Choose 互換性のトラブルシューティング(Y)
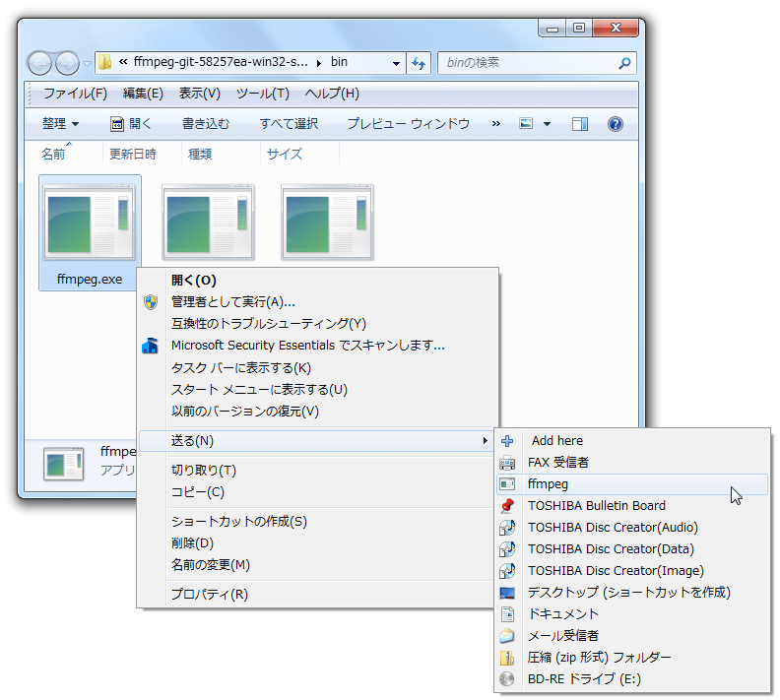Screen dimensions: 780x700 (x=318, y=324)
